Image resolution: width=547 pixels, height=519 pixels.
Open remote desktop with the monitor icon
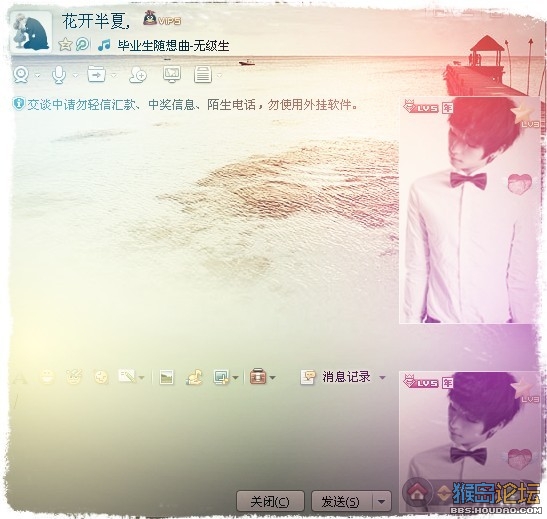pyautogui.click(x=172, y=74)
